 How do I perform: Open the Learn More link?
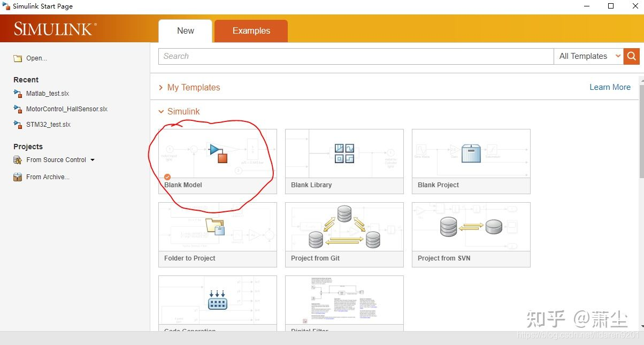pos(610,87)
